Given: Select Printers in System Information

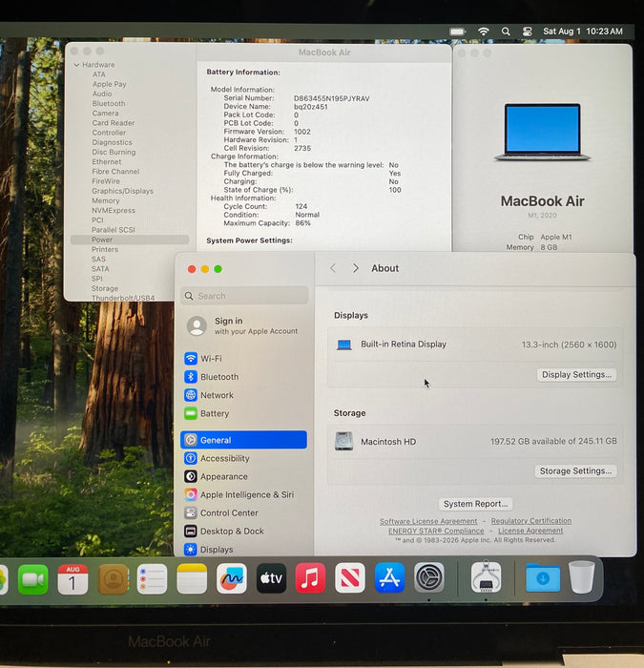Looking at the screenshot, I should 105,249.
